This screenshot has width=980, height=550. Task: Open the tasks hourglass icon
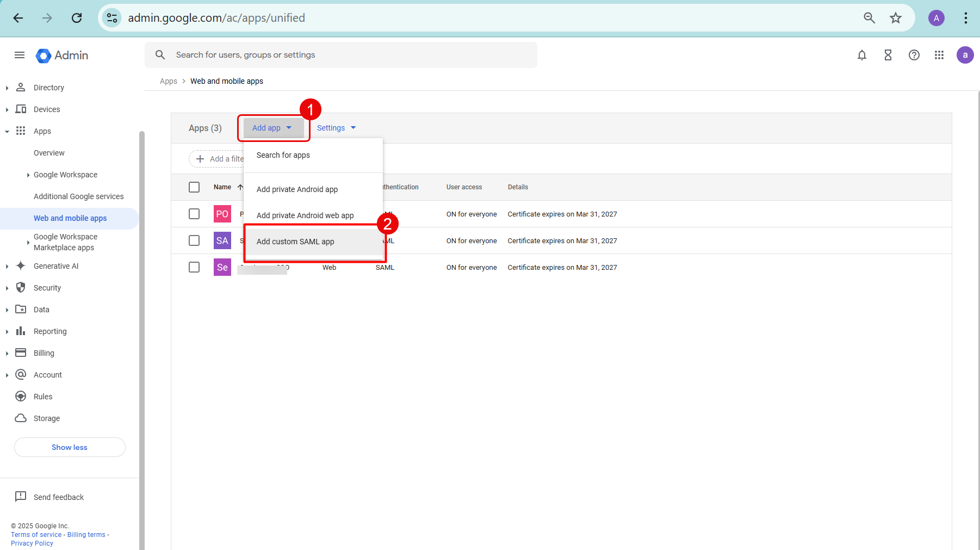click(888, 55)
